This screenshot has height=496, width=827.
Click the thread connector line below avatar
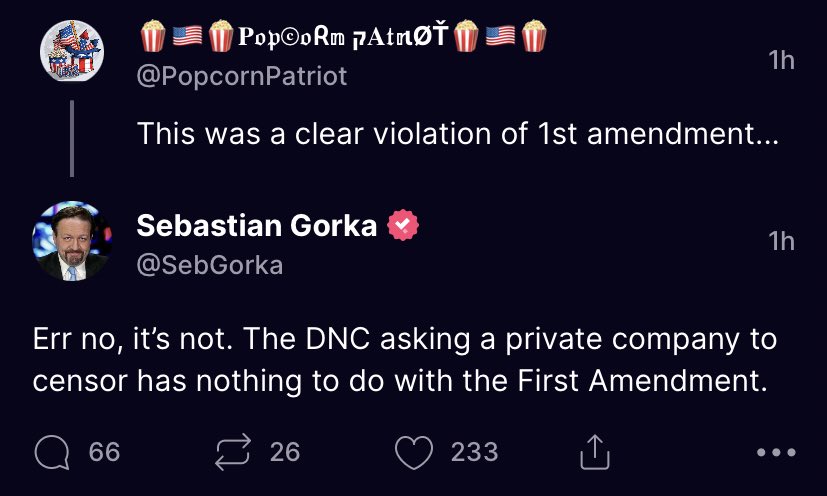[x=72, y=138]
